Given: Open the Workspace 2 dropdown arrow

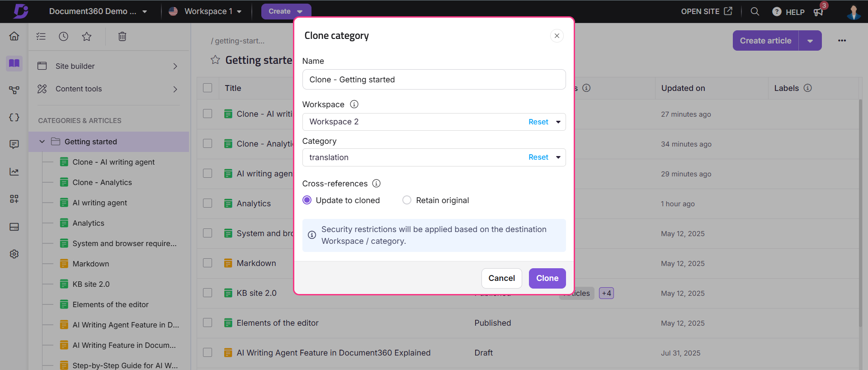Looking at the screenshot, I should click(558, 122).
